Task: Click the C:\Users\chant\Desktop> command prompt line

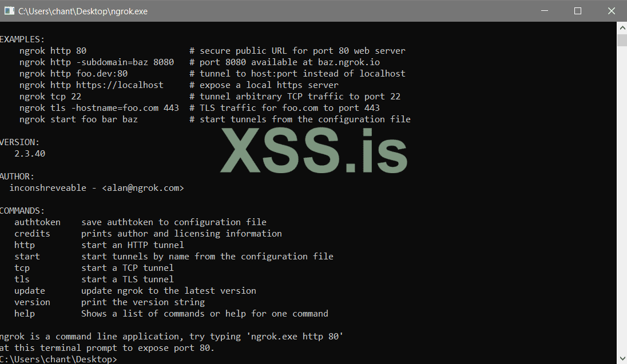Action: (x=58, y=359)
